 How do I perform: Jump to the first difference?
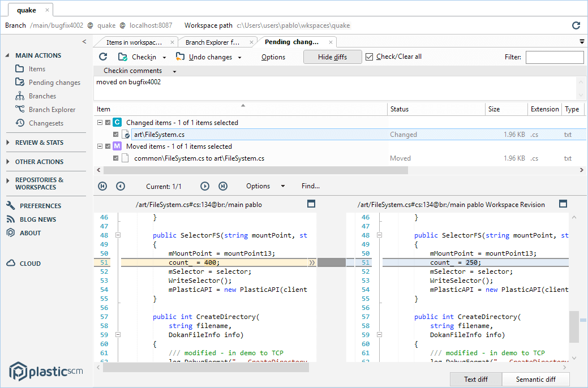[x=102, y=186]
